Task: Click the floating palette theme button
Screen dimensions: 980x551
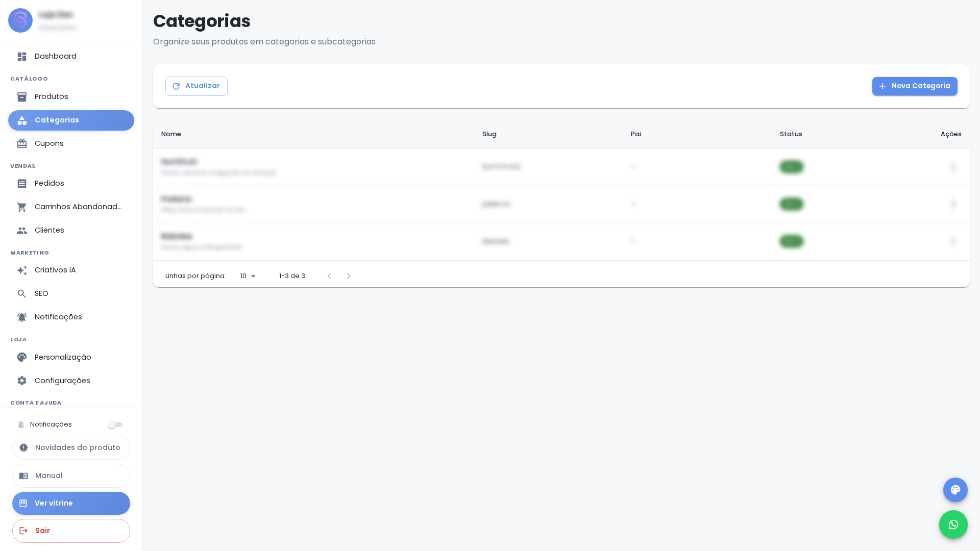Action: coord(955,490)
